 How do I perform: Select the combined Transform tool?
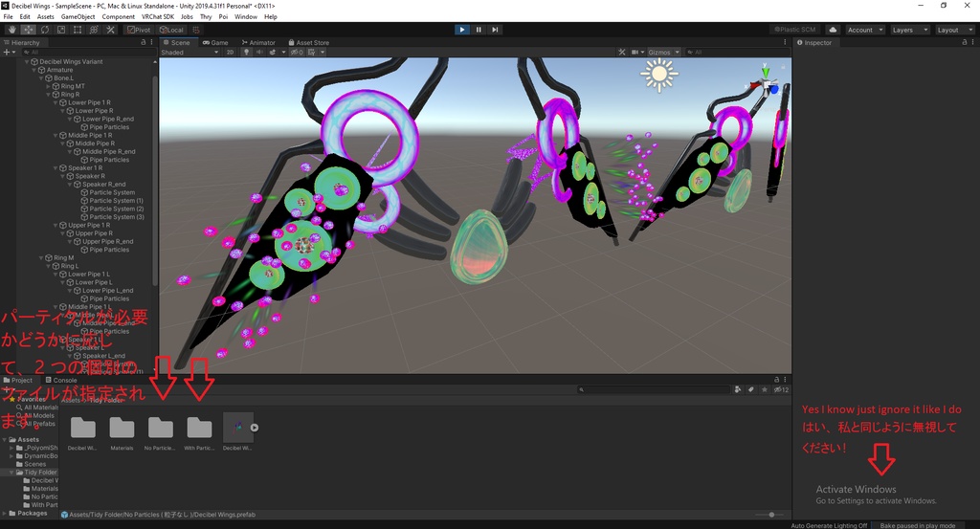point(94,30)
